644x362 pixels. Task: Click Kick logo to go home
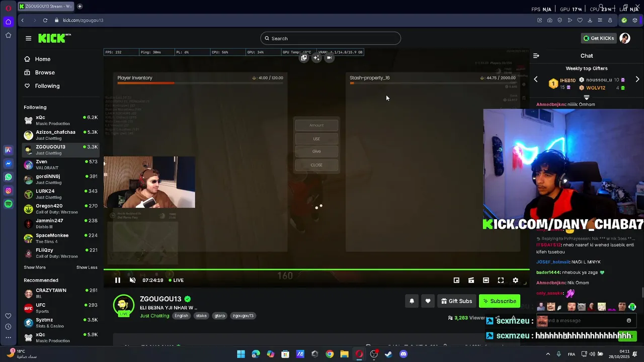point(54,38)
